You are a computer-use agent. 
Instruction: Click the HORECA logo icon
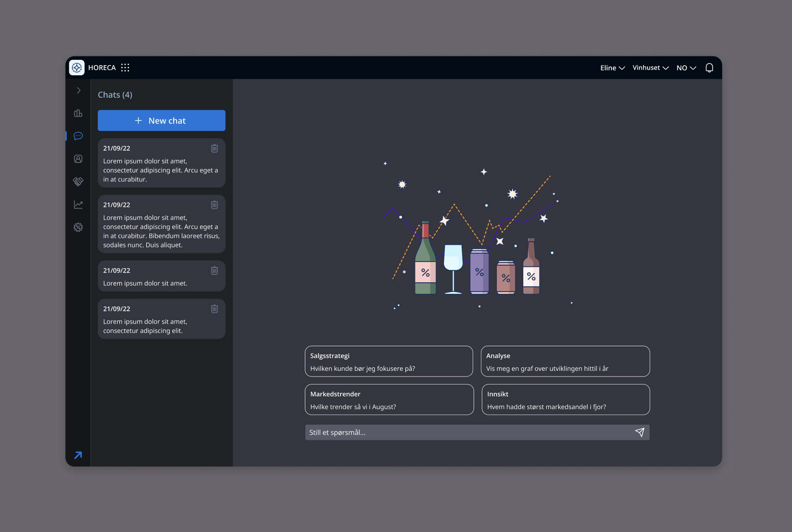[x=77, y=67]
